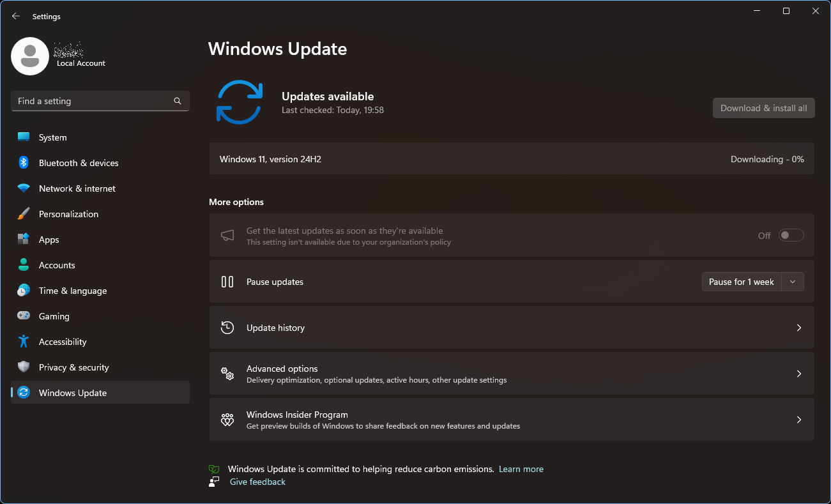The height and width of the screenshot is (504, 831).
Task: Click the Windows 11, version 24H2 update entry
Action: coord(512,159)
